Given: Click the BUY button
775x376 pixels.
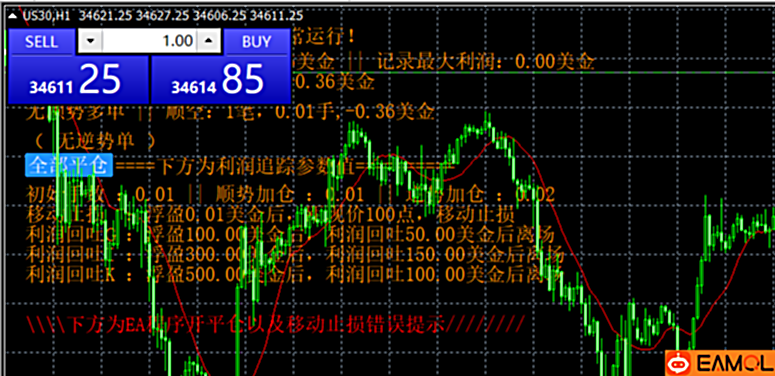Looking at the screenshot, I should point(257,42).
